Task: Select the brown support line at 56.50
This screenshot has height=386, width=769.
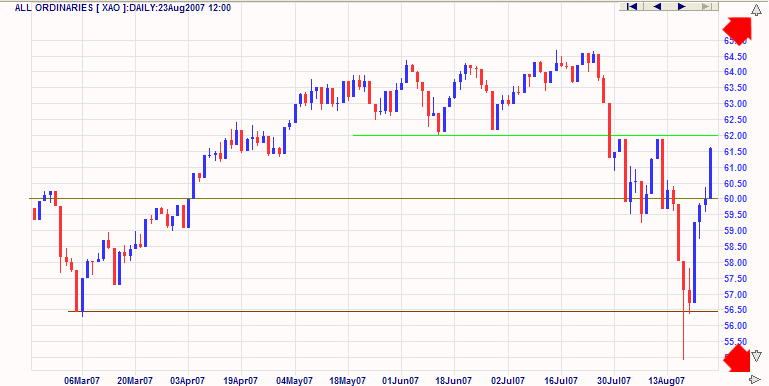Action: (392, 311)
